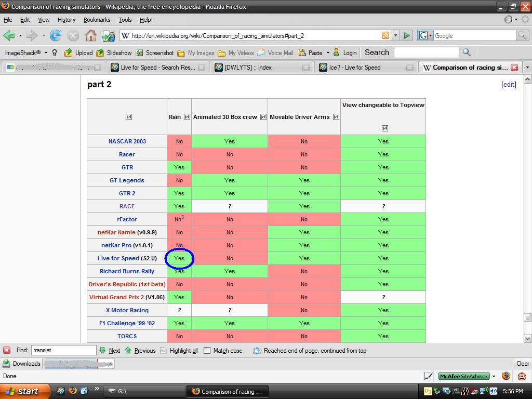Sort table by the simulator name column

click(129, 117)
